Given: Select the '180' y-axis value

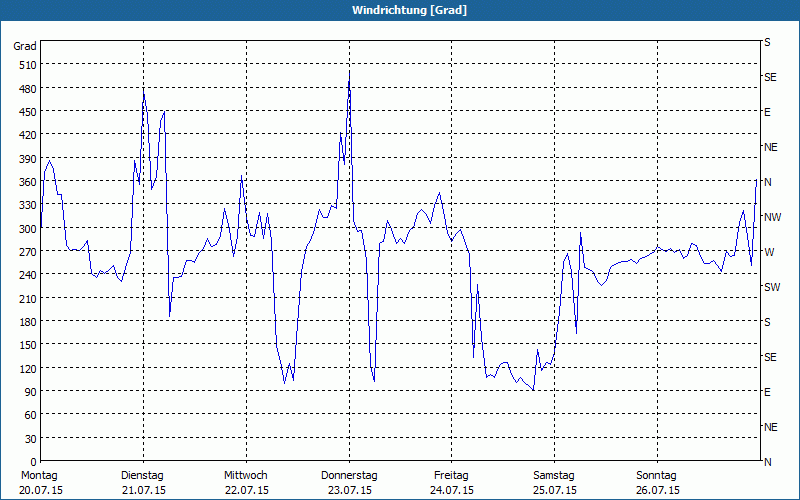Looking at the screenshot, I should point(28,322).
